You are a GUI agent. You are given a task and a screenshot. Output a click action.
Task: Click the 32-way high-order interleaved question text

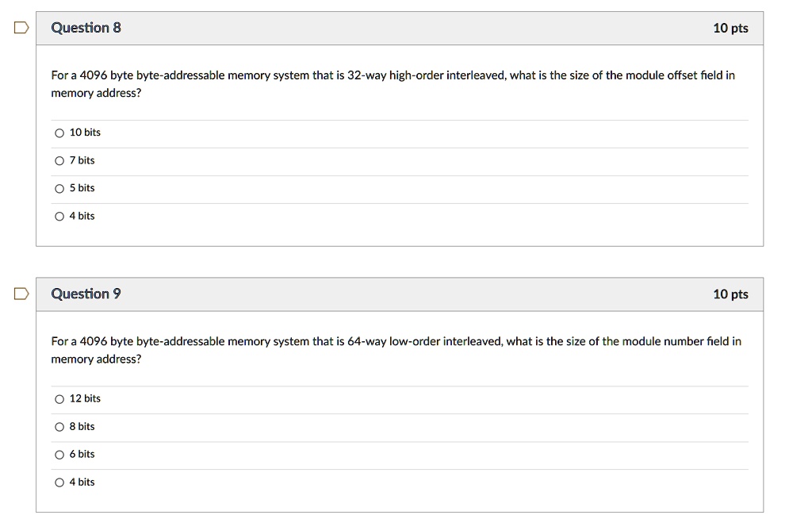(393, 84)
